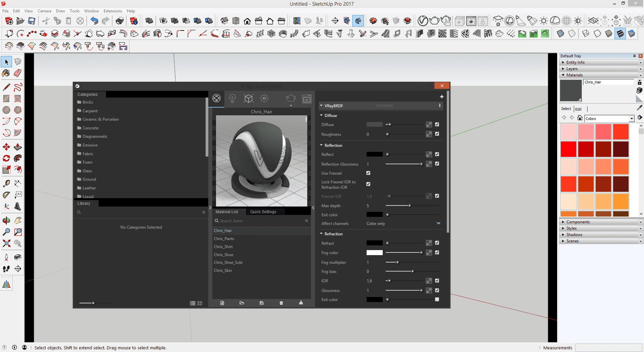Switch to the Quick Settings tab
644x352 pixels.
(263, 212)
